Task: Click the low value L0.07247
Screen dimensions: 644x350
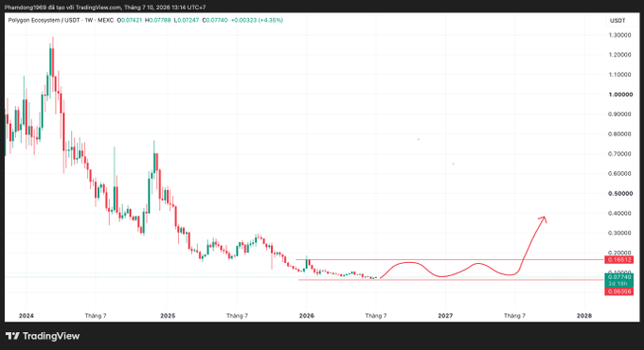Action: (x=187, y=20)
